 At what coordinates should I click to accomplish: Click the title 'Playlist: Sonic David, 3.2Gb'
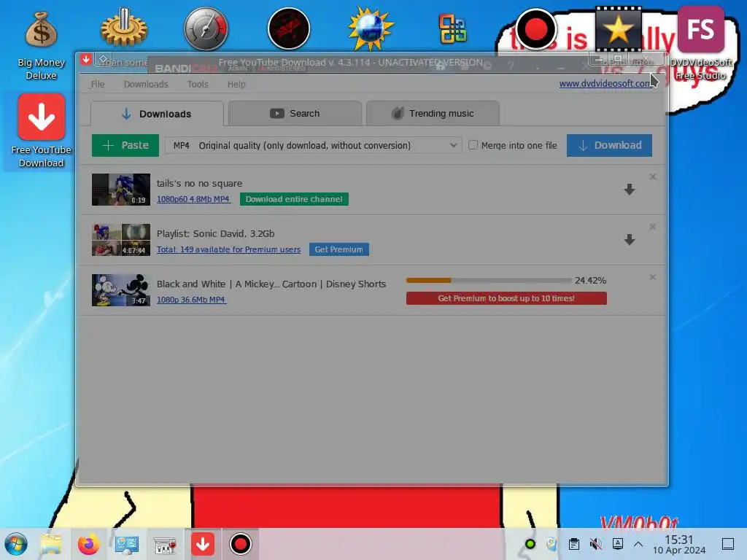point(215,233)
